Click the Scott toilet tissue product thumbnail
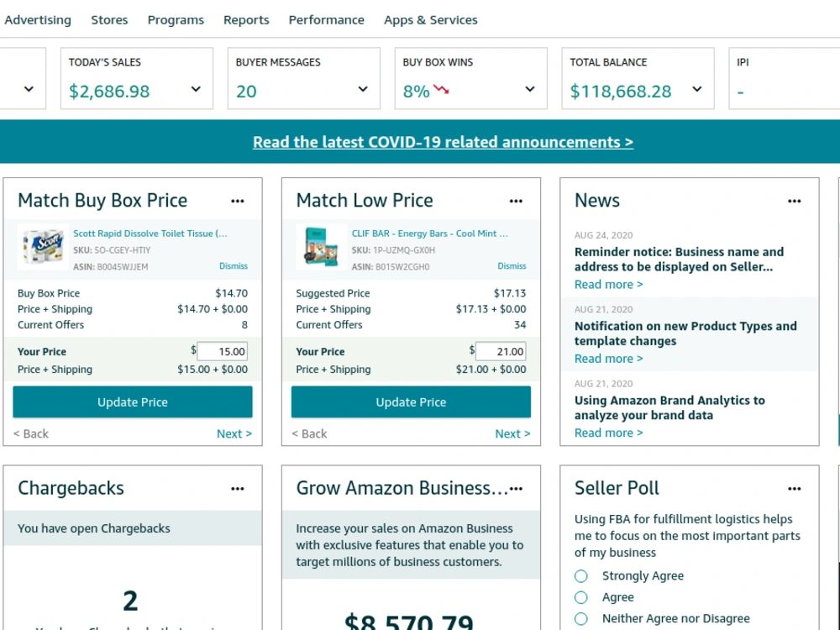 [44, 246]
